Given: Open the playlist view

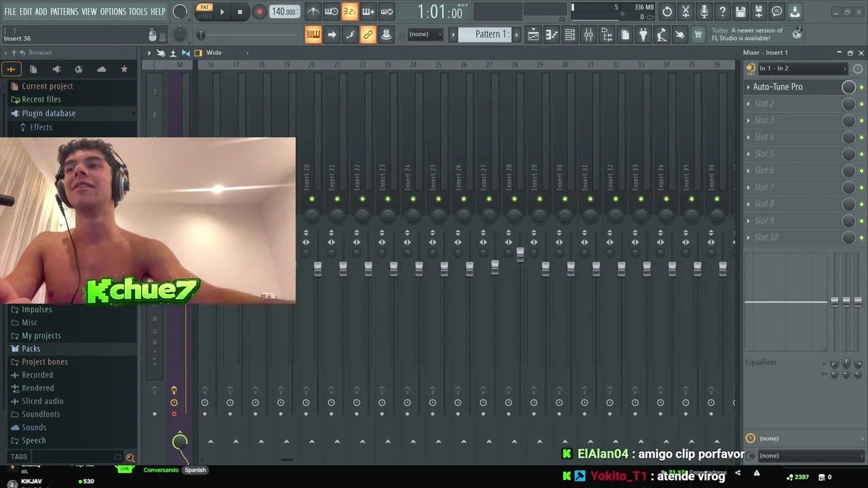Looking at the screenshot, I should click(534, 35).
